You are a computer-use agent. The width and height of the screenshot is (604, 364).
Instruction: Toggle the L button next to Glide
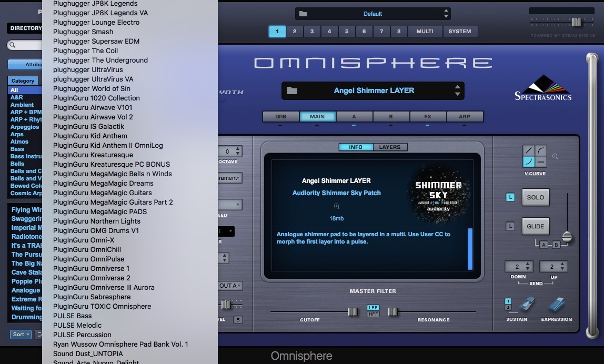(510, 226)
